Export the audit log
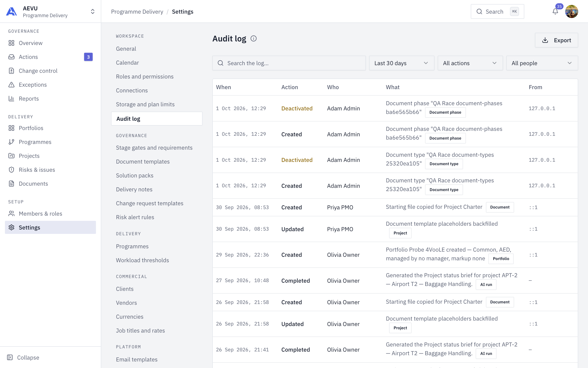Viewport: 588px width, 368px height. click(x=556, y=40)
